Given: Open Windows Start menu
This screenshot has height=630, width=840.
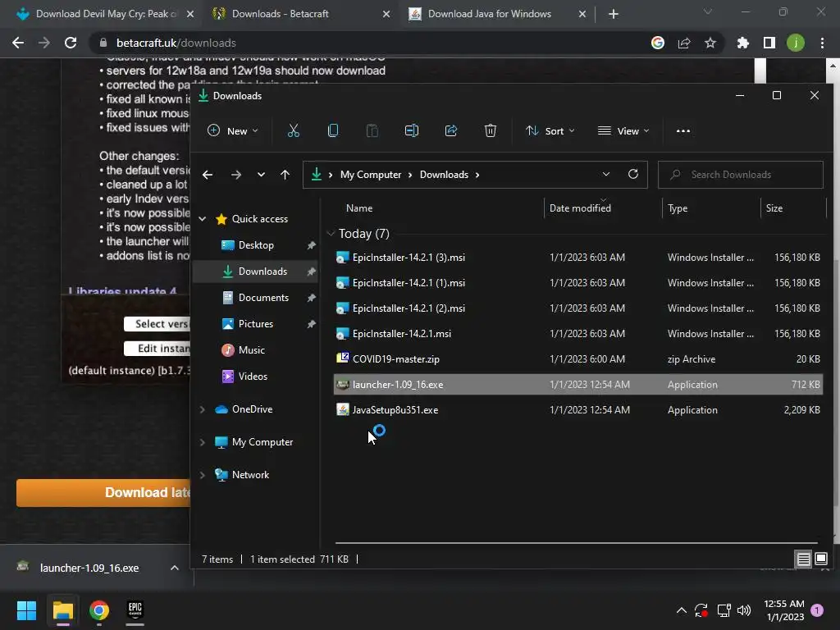Looking at the screenshot, I should coord(26,610).
